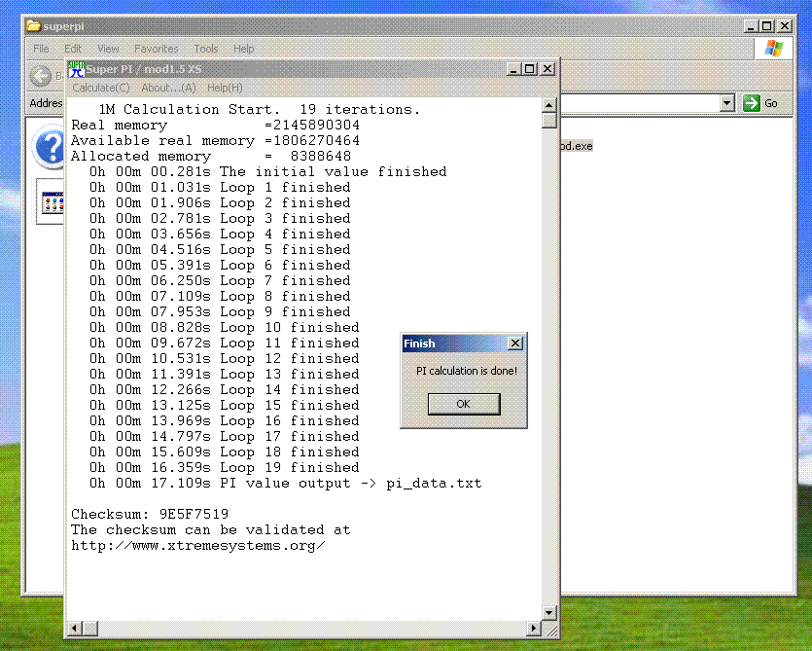Click the Super PI horizontal scroll left arrow

(x=75, y=629)
